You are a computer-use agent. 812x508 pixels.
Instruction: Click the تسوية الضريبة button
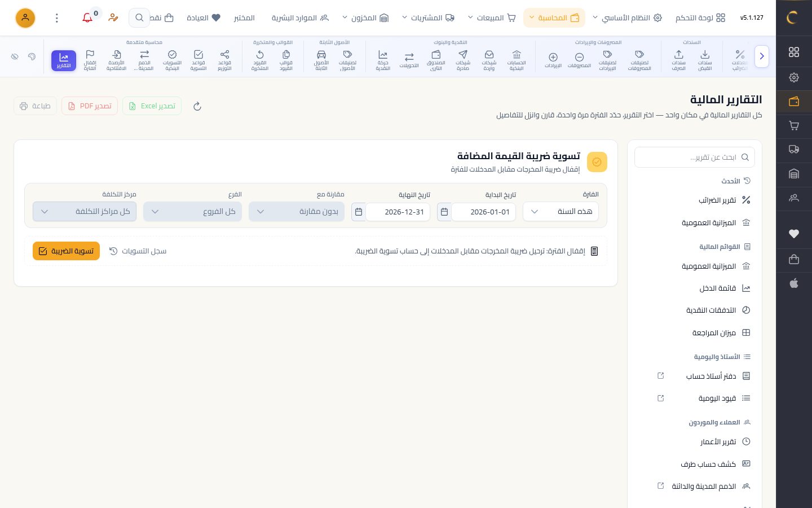[66, 251]
